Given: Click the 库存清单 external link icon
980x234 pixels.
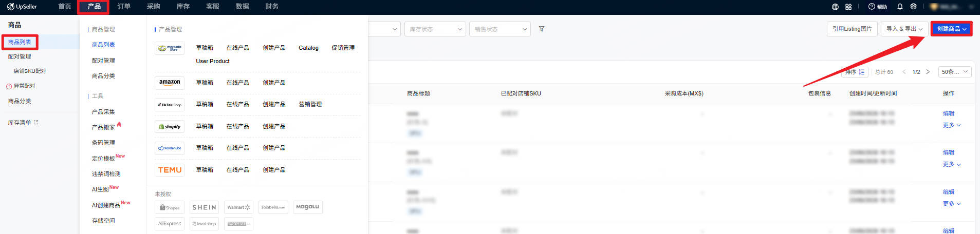Looking at the screenshot, I should coord(36,122).
